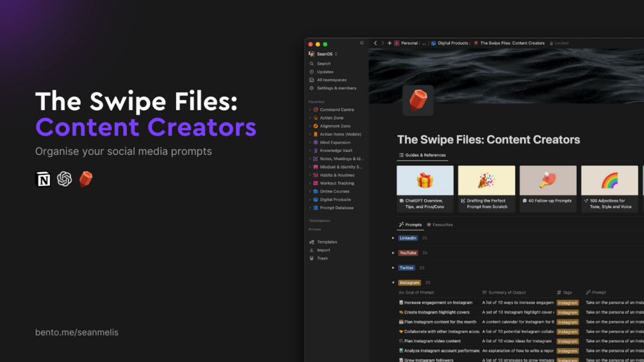Open 'Analyze Instagram account performance' row
Image resolution: width=644 pixels, height=362 pixels.
point(439,351)
